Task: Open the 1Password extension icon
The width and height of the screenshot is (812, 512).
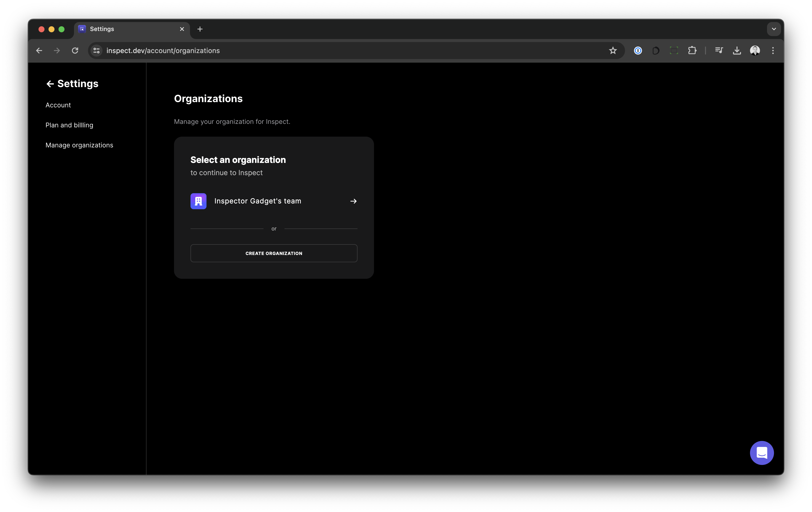Action: tap(637, 51)
